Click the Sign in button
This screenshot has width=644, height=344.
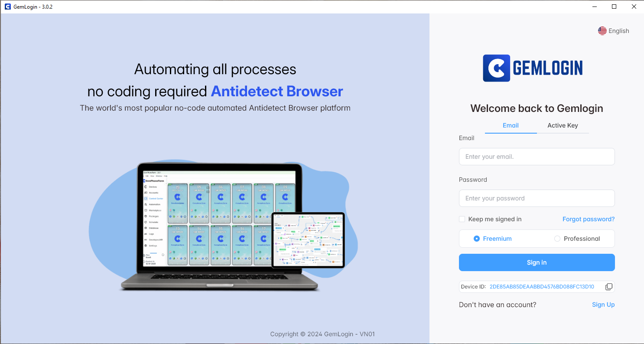tap(537, 262)
